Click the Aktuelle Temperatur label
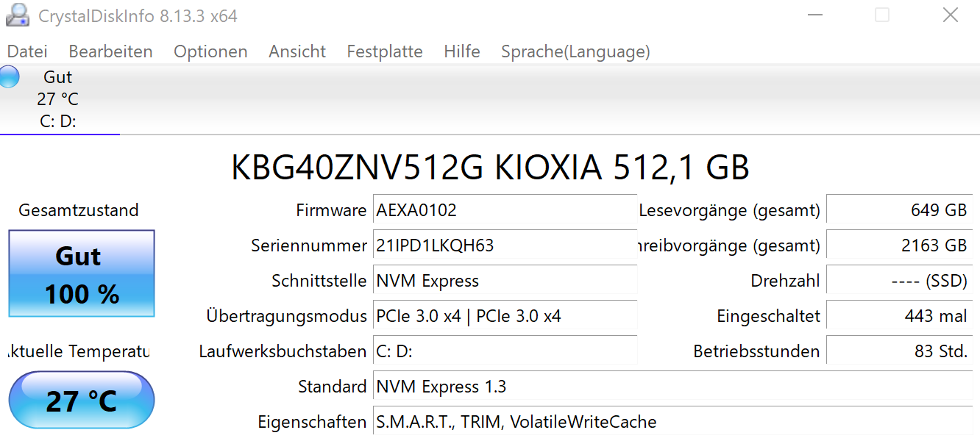The height and width of the screenshot is (441, 980). point(78,351)
